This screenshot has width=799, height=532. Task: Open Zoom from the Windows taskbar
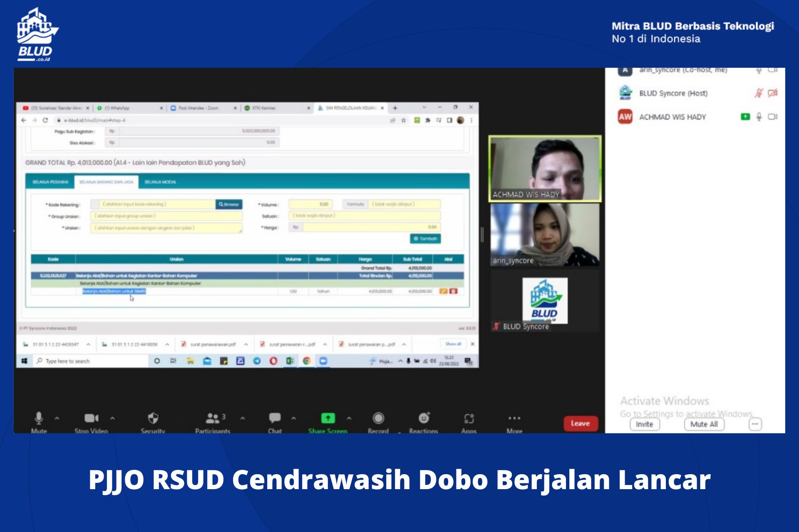pos(323,361)
